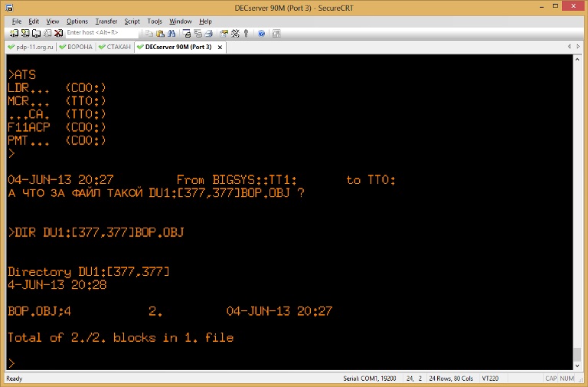Click the Quick Connect toolbar icon
This screenshot has width=588, height=387.
click(x=24, y=34)
